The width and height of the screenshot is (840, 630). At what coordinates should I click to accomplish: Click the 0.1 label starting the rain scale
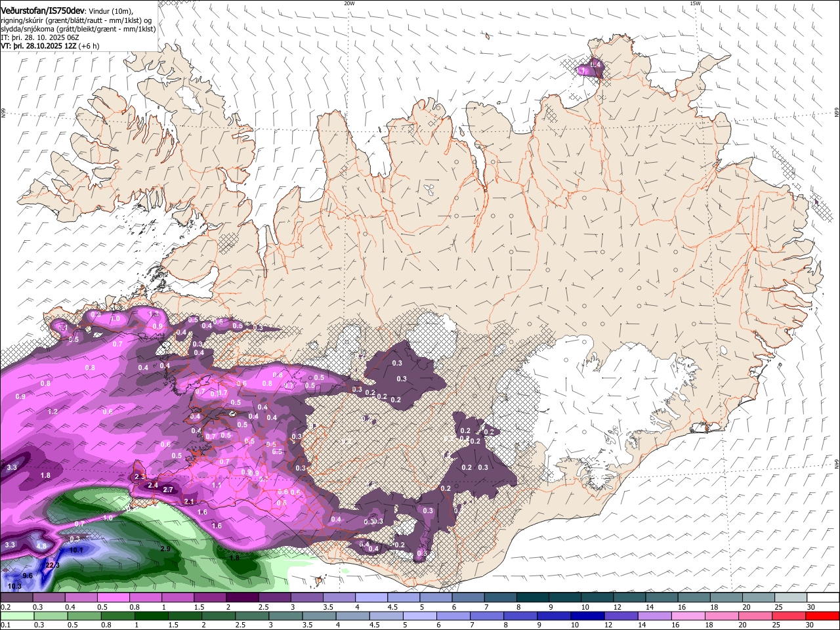point(5,624)
